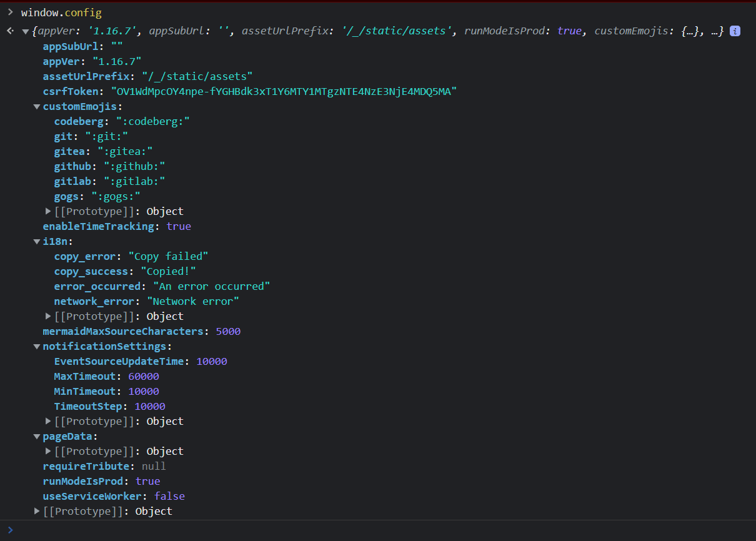Click the requireTribute null value
The height and width of the screenshot is (541, 756).
click(153, 466)
